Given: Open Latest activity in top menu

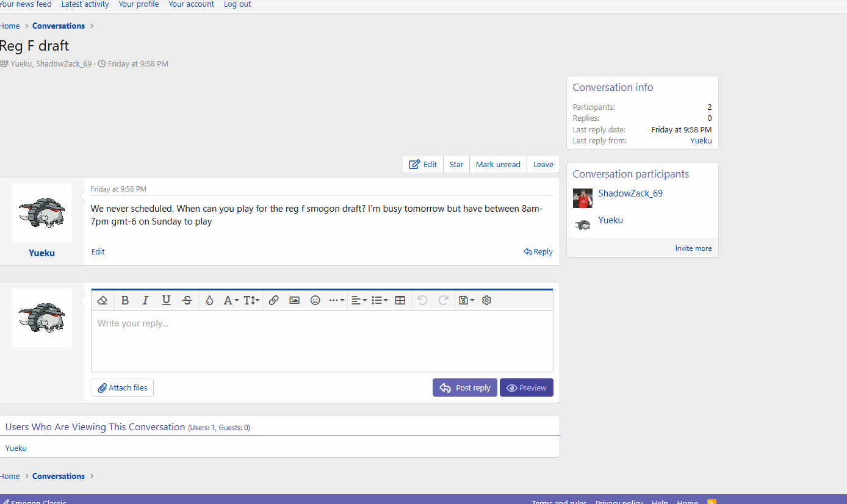Looking at the screenshot, I should point(85,4).
